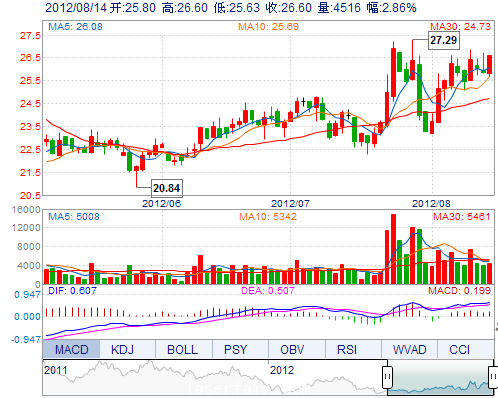Click the right range slider handle

pyautogui.click(x=493, y=377)
